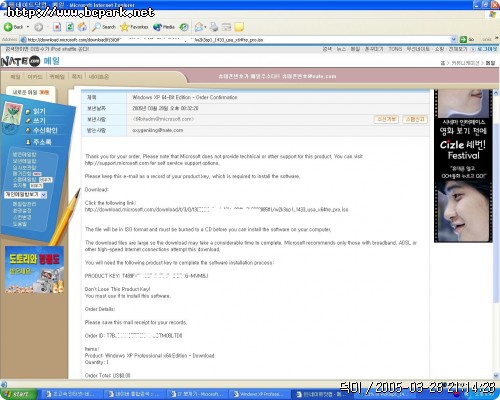
Task: Click the Home icon in toolbar
Action: (82, 27)
